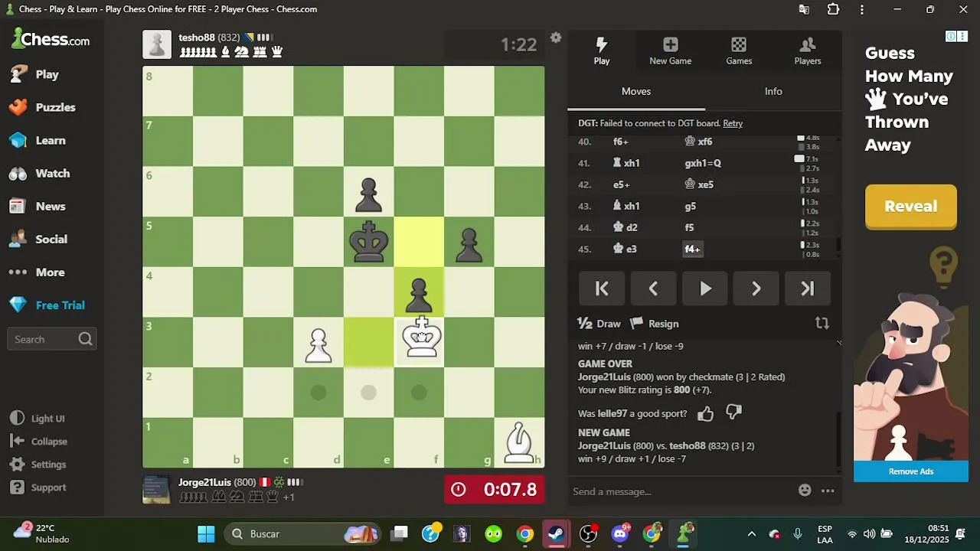This screenshot has width=980, height=551.
Task: Click taskbar Buscar search box
Action: tap(302, 534)
